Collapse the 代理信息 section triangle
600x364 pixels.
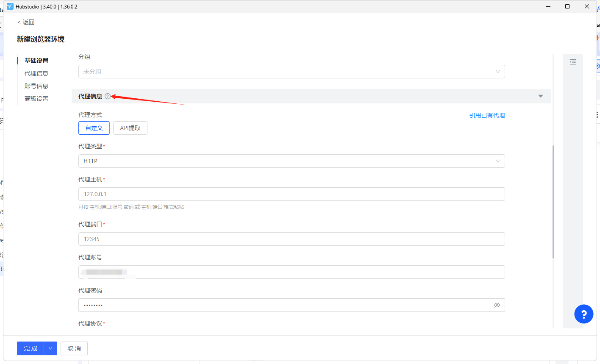click(x=541, y=96)
